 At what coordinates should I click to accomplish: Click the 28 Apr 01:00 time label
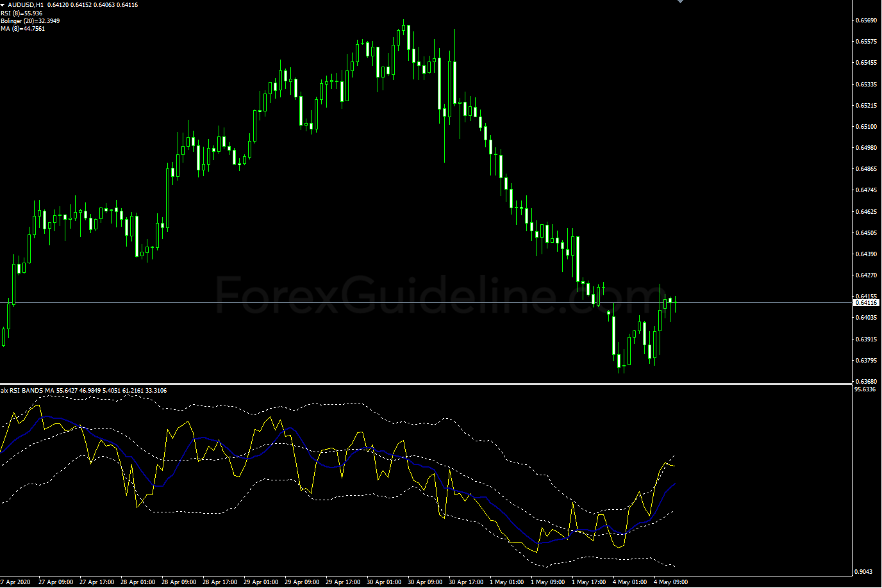coord(138,582)
